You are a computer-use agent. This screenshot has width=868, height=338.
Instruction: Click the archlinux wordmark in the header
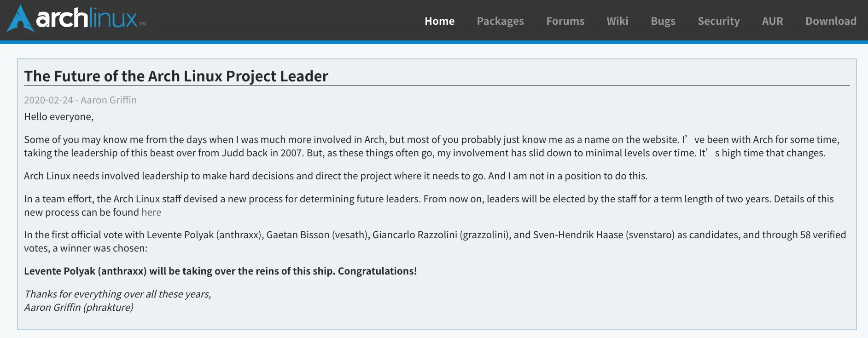click(87, 18)
